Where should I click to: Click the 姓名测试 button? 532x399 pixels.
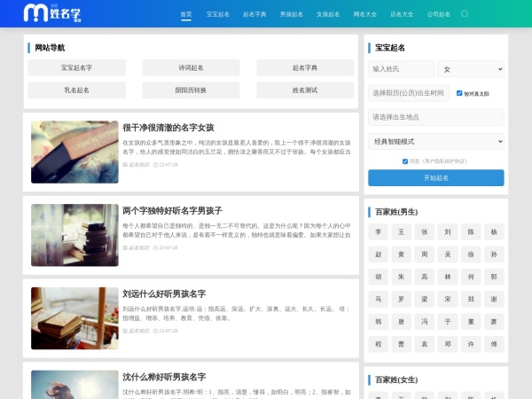[x=305, y=90]
